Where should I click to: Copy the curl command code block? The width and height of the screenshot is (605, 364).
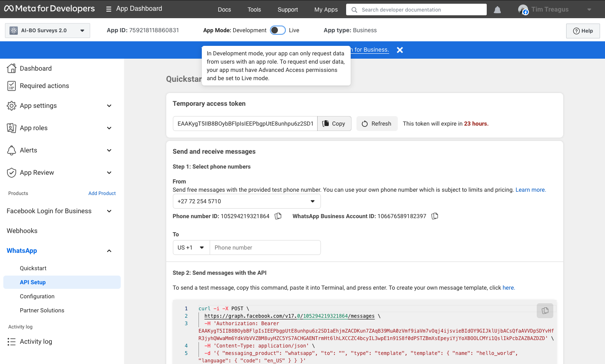(545, 310)
